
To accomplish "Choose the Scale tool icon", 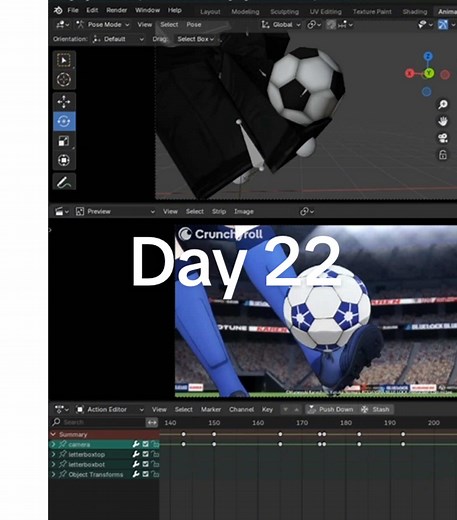I will pos(64,141).
